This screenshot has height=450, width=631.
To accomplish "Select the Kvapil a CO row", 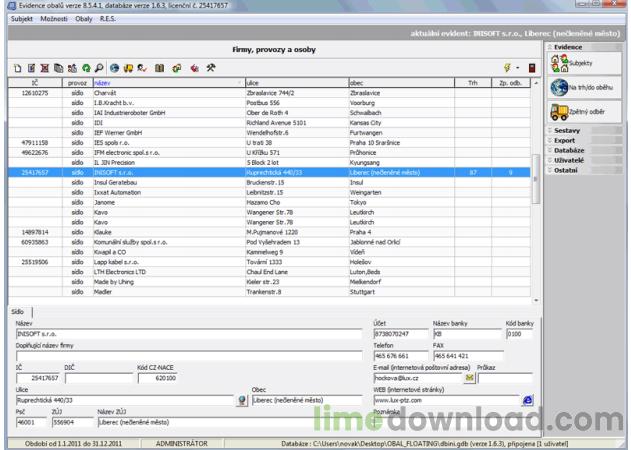I will (x=269, y=252).
